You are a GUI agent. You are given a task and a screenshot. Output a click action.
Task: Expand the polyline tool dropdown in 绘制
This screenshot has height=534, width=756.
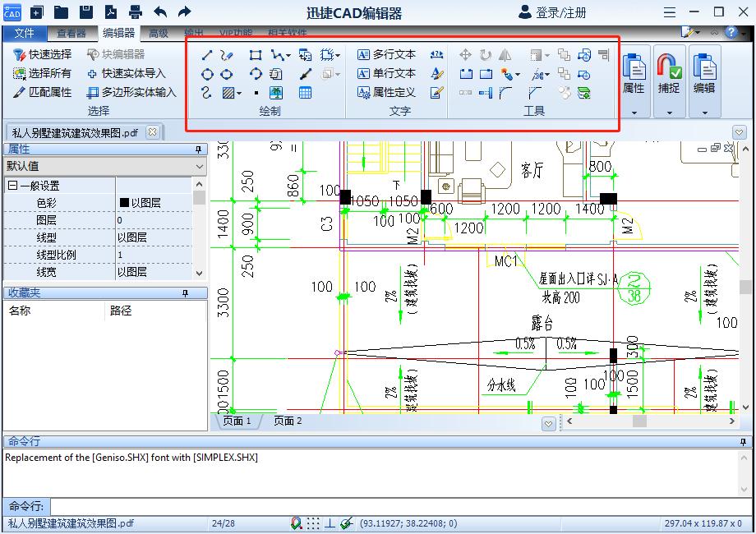(287, 54)
